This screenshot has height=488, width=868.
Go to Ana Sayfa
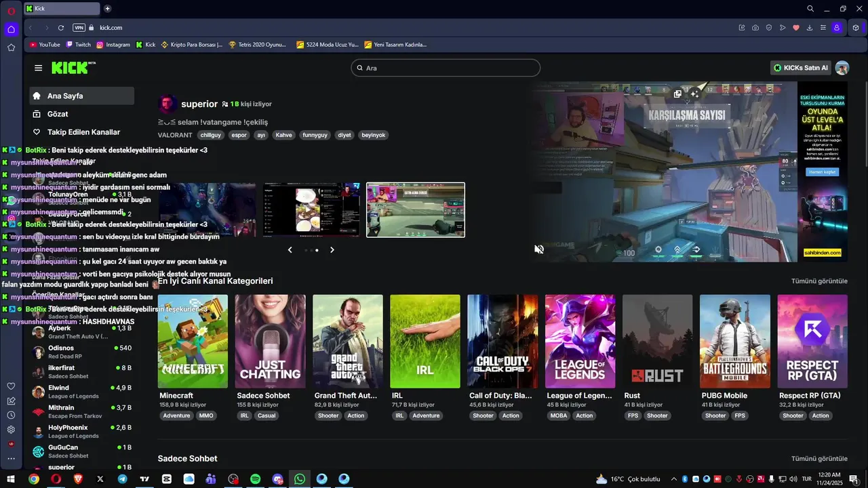[x=81, y=96]
